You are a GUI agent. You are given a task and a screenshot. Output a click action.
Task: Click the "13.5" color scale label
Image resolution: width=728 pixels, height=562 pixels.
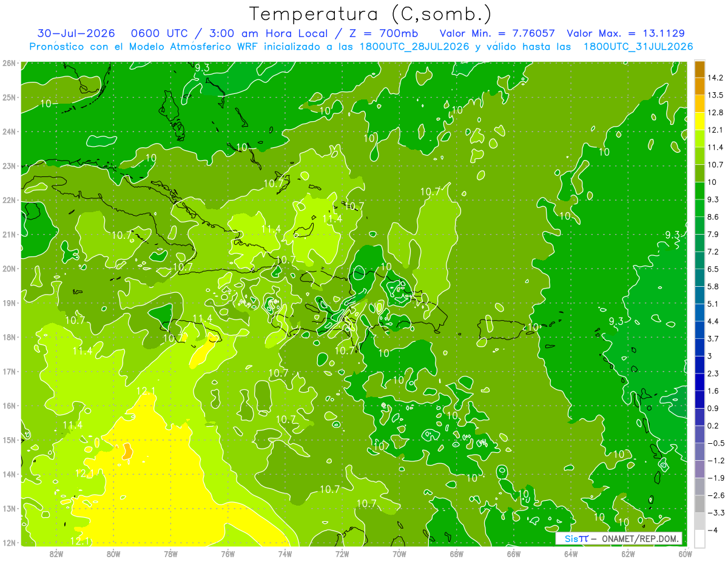click(715, 95)
